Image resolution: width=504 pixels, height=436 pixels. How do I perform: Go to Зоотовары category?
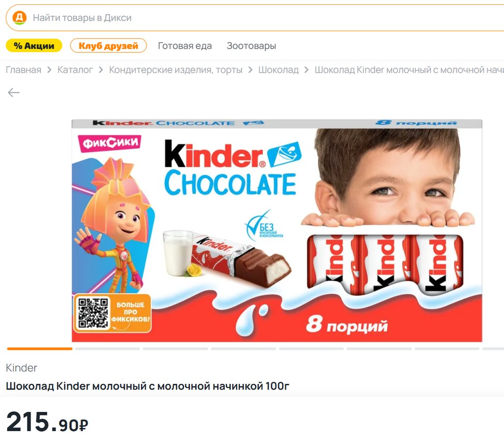point(252,46)
